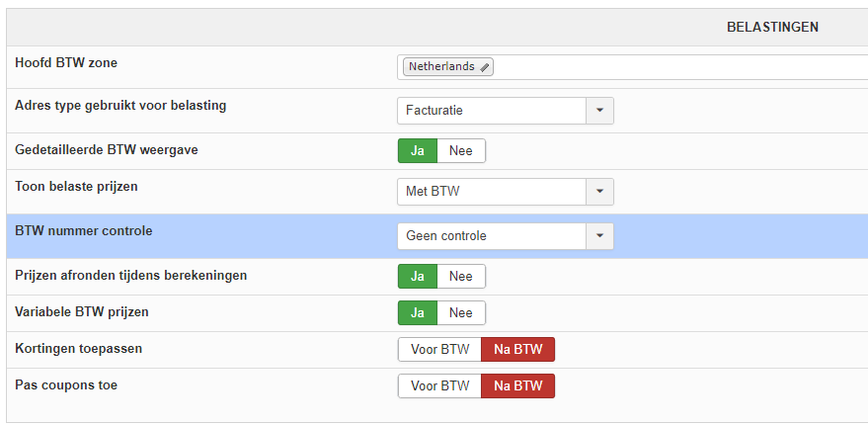Image resolution: width=868 pixels, height=425 pixels.
Task: Open the Adres type Facturatie dropdown
Action: (x=599, y=111)
